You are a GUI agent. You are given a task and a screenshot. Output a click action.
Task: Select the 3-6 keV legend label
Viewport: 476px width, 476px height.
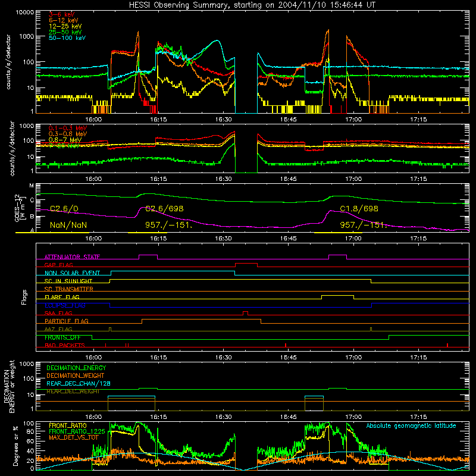[x=62, y=14]
